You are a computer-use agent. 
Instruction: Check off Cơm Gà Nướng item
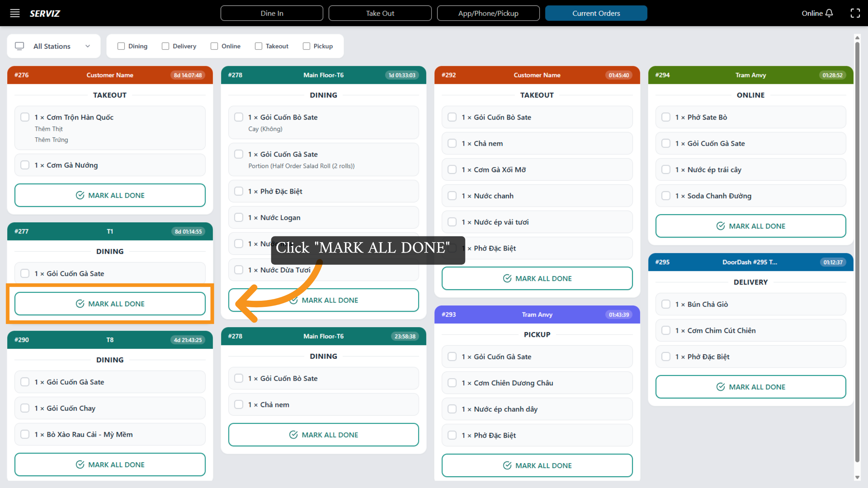click(x=25, y=165)
